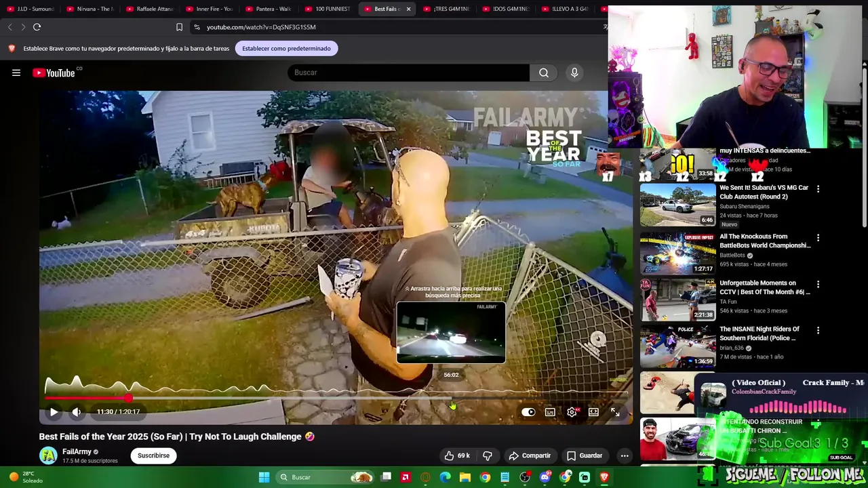Like the video with thumbs-up 69 k
Image resolution: width=868 pixels, height=488 pixels.
pyautogui.click(x=456, y=455)
